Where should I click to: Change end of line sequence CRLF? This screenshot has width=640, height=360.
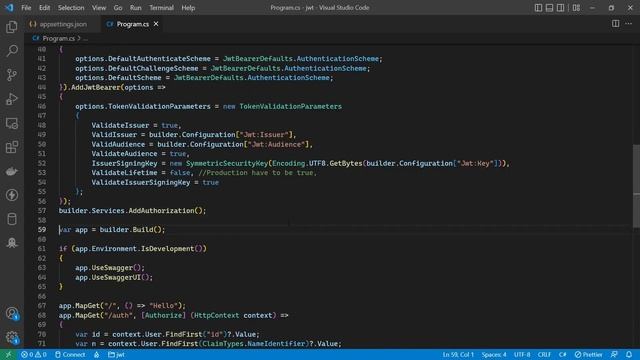click(x=544, y=355)
